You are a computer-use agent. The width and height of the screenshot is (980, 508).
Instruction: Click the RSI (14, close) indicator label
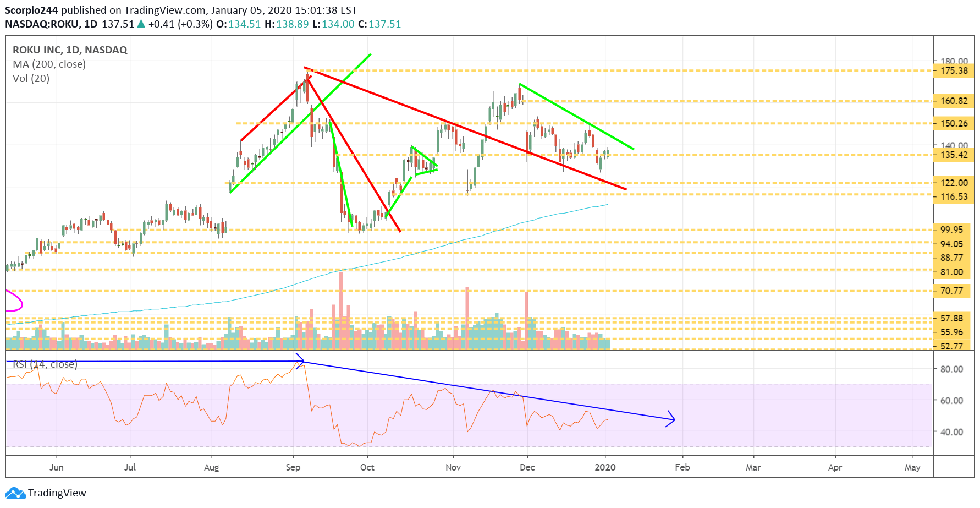click(45, 364)
